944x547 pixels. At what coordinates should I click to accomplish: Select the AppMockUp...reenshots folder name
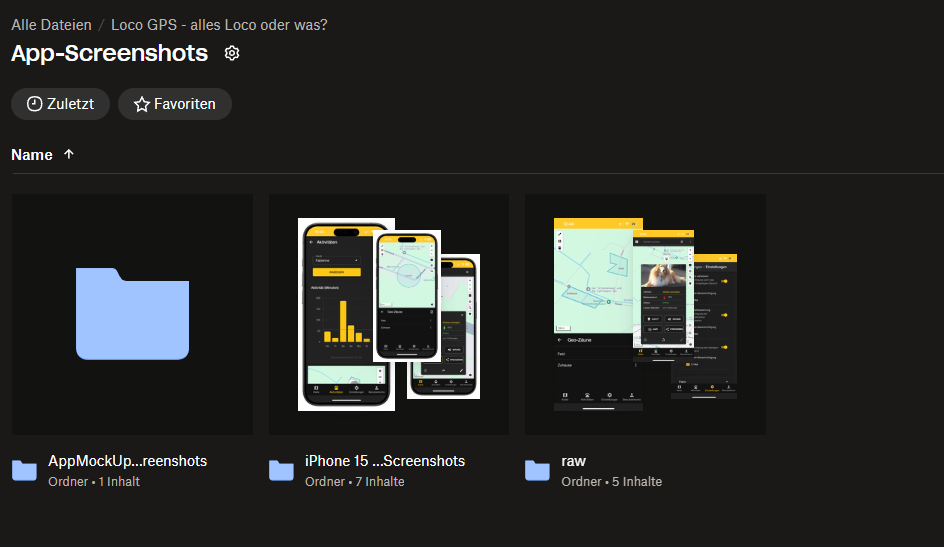click(x=127, y=461)
